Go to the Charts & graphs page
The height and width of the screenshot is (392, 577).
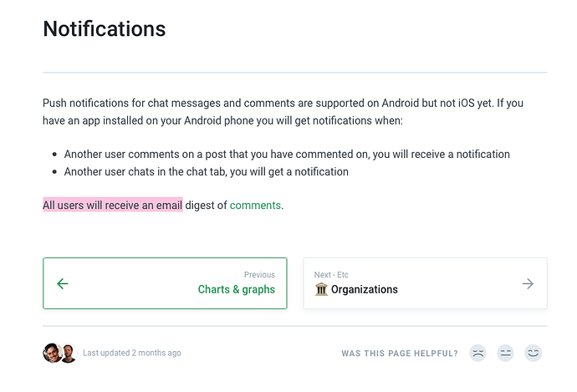coord(236,289)
